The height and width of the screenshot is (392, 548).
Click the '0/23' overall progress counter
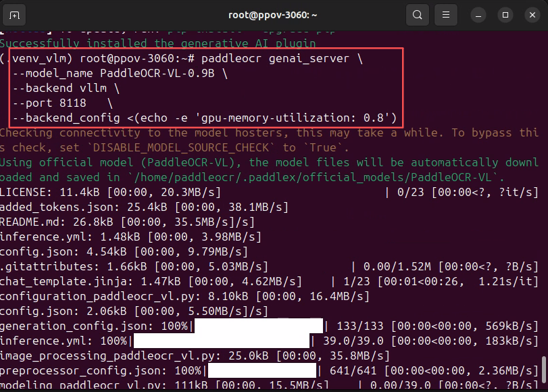tap(410, 193)
